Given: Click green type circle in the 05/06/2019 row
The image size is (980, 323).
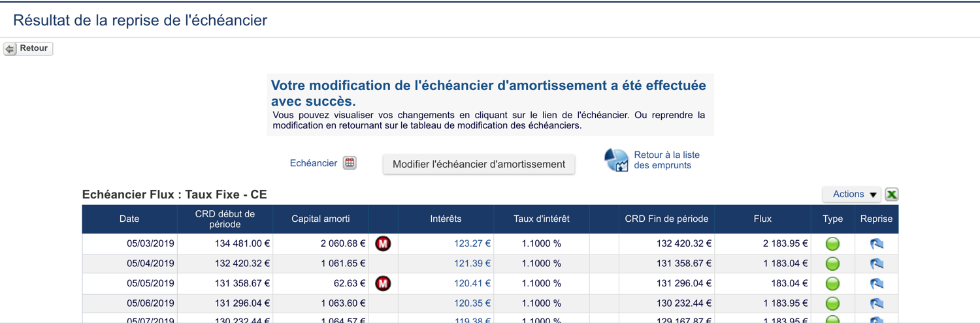Looking at the screenshot, I should pos(832,303).
